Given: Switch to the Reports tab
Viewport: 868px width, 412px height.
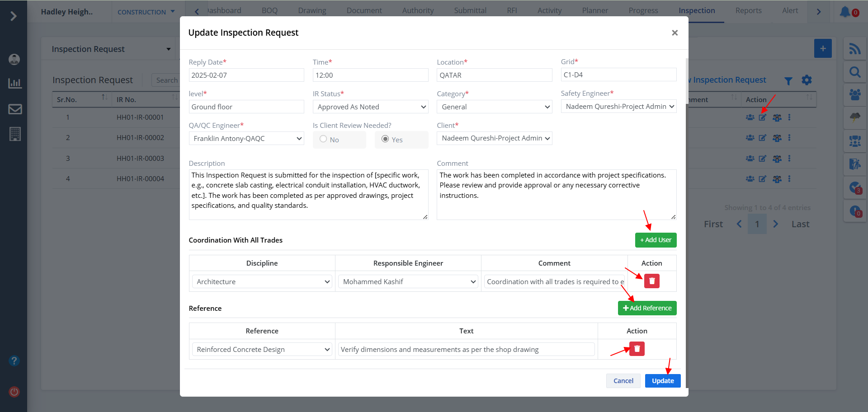Looking at the screenshot, I should click(748, 10).
